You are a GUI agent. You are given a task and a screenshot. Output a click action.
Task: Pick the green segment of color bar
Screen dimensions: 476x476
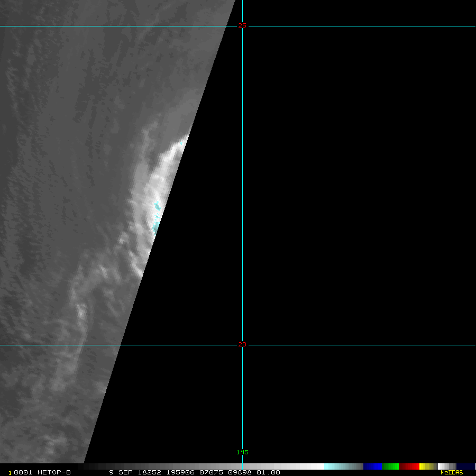[390, 466]
